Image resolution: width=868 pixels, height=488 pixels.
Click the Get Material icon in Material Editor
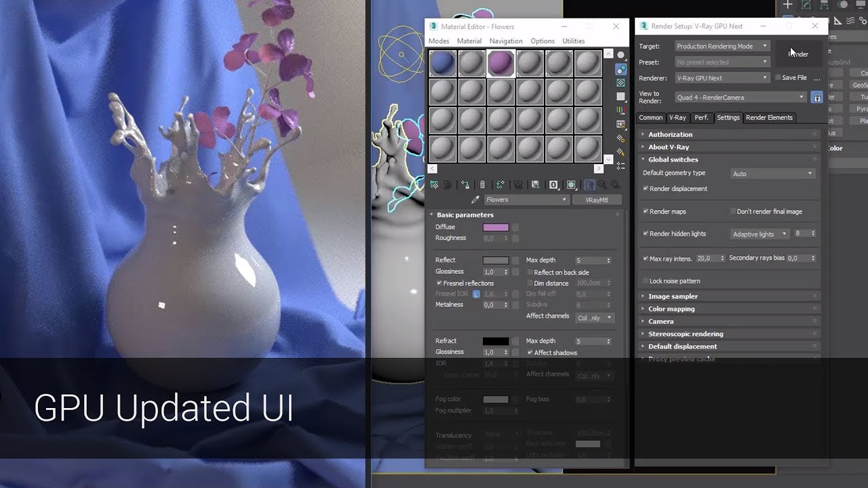click(x=435, y=184)
